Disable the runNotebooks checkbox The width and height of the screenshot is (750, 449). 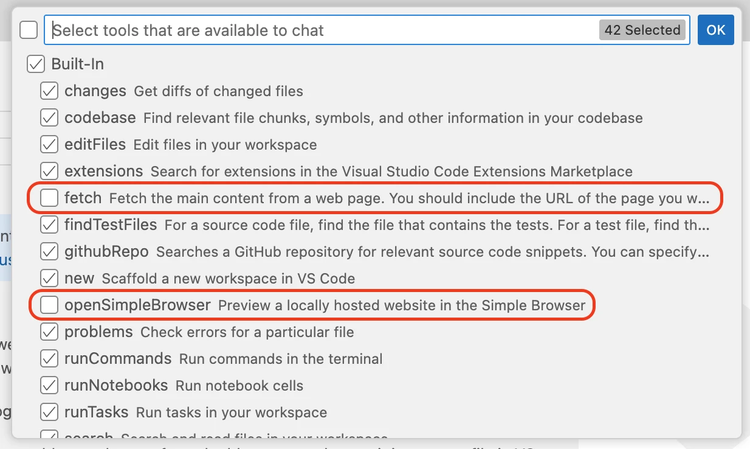(49, 385)
